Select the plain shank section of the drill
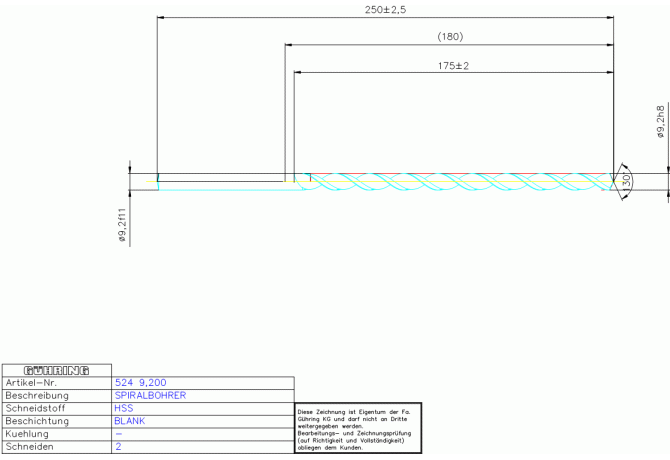The image size is (670, 460). click(x=220, y=181)
